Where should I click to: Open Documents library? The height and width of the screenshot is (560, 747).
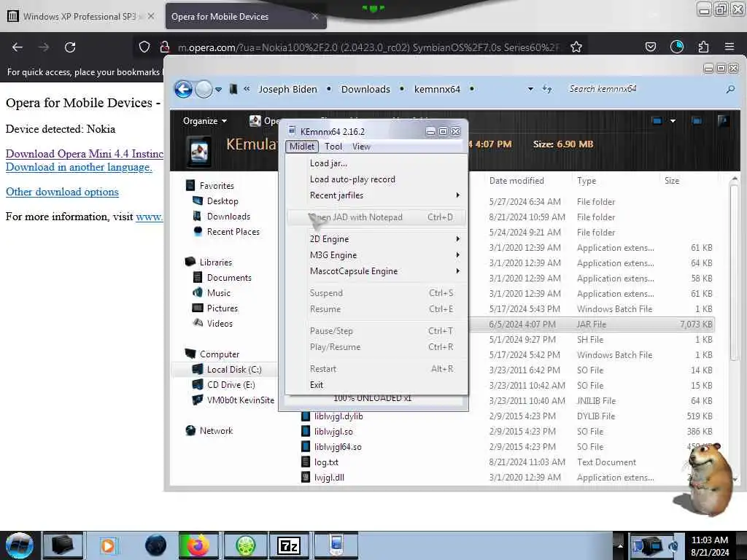tap(228, 278)
